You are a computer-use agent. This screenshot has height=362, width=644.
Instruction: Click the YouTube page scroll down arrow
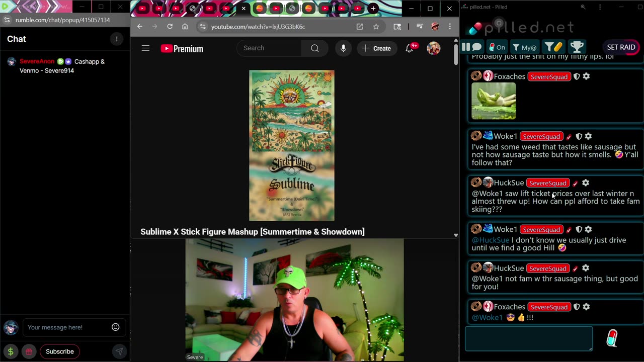point(456,235)
